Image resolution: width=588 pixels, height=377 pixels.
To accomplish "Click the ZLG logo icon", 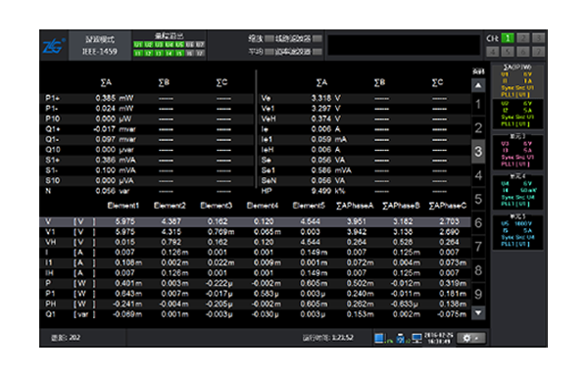I will (54, 46).
